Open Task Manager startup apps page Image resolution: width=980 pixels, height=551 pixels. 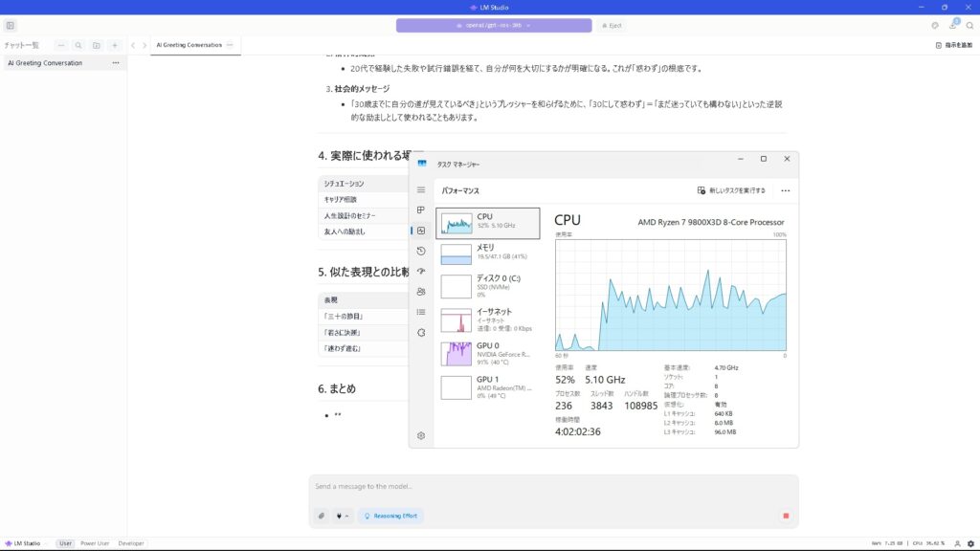(421, 271)
